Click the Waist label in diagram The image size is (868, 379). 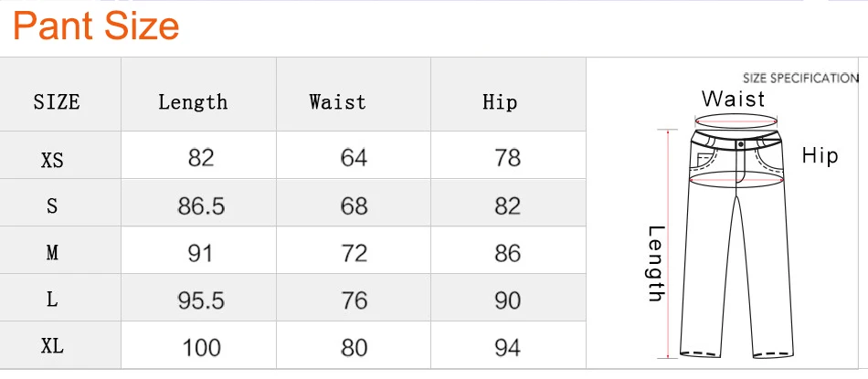pyautogui.click(x=733, y=100)
